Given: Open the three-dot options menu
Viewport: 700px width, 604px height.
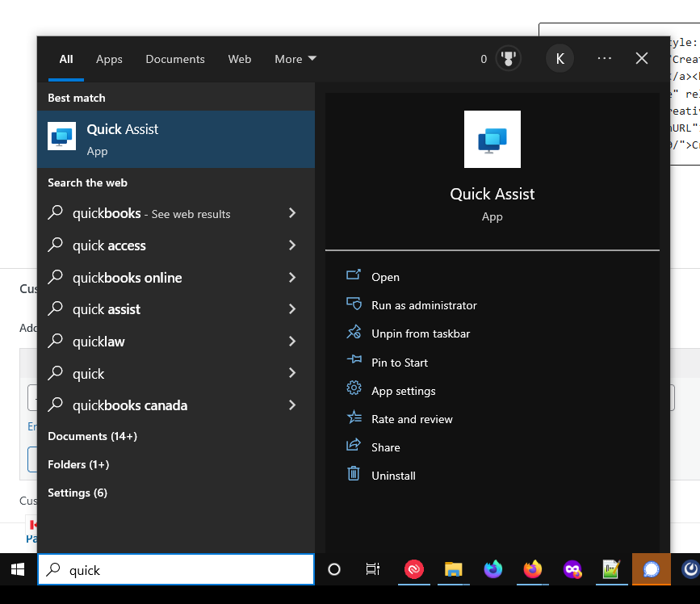Looking at the screenshot, I should click(x=605, y=58).
